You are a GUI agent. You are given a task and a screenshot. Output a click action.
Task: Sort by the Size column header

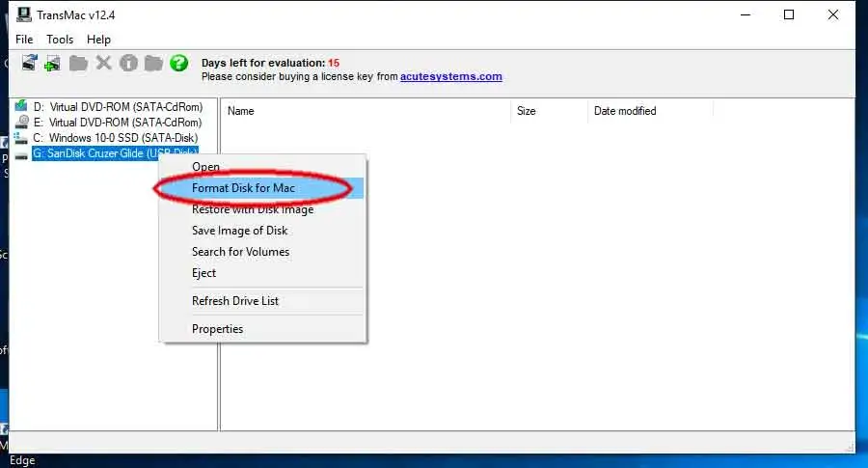tap(549, 111)
